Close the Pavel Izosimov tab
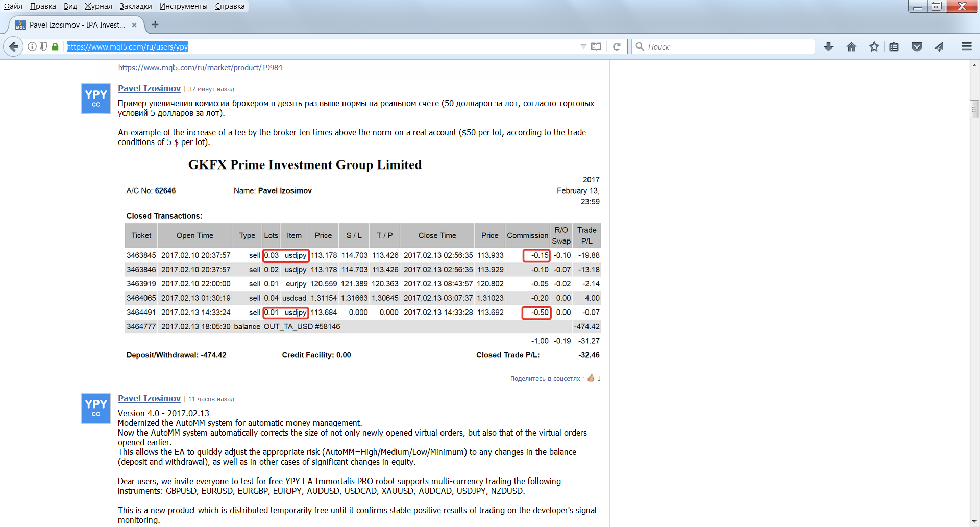Image resolution: width=980 pixels, height=527 pixels. coord(134,25)
